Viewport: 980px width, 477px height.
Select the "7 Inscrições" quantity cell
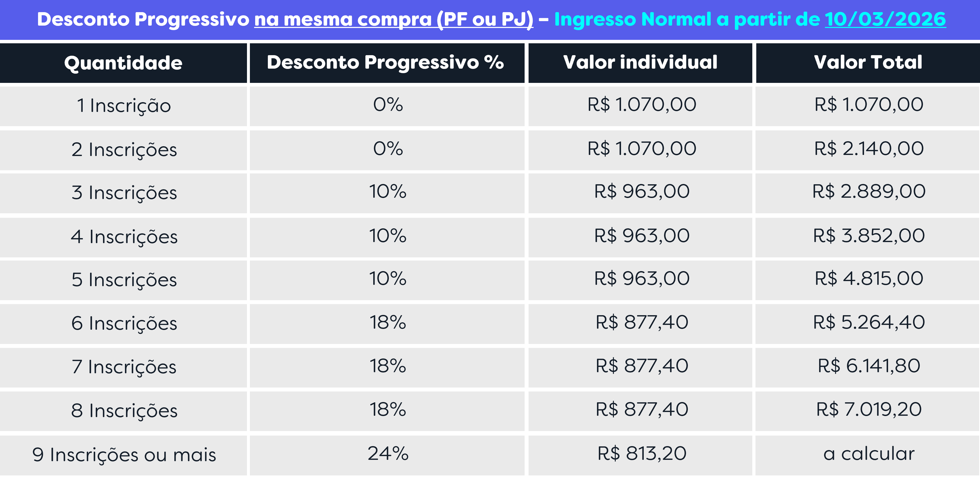pyautogui.click(x=124, y=367)
